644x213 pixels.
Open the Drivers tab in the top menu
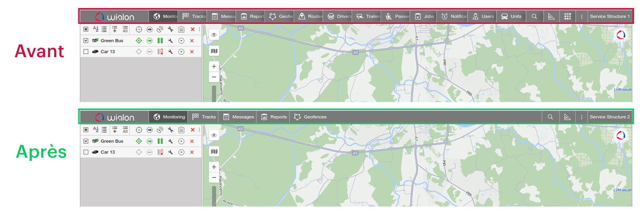(x=339, y=16)
